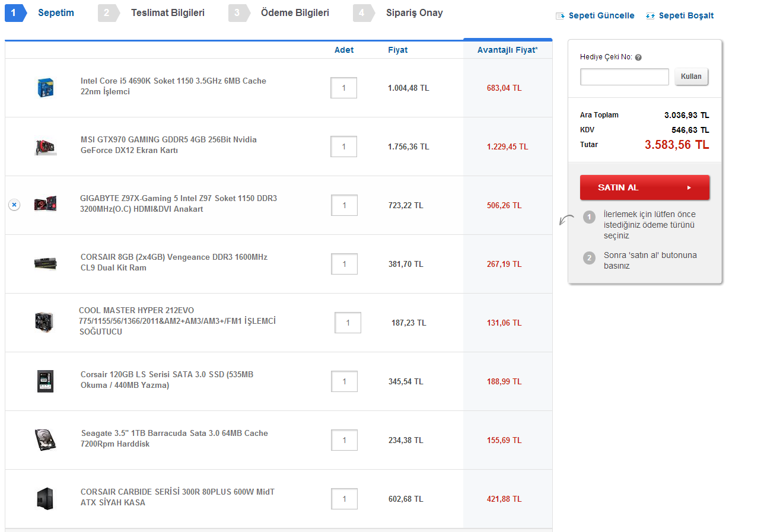Select the Sepetim step
The image size is (764, 532).
(x=55, y=12)
